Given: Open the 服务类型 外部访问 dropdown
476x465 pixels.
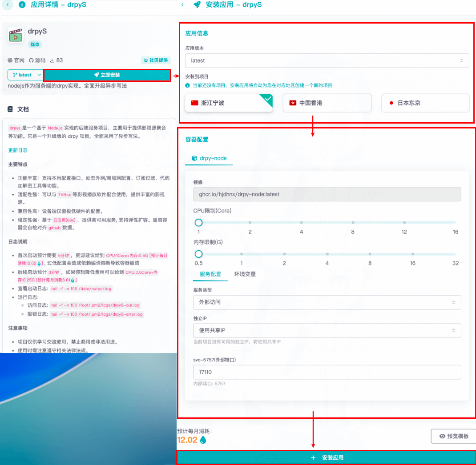Looking at the screenshot, I should [x=327, y=302].
